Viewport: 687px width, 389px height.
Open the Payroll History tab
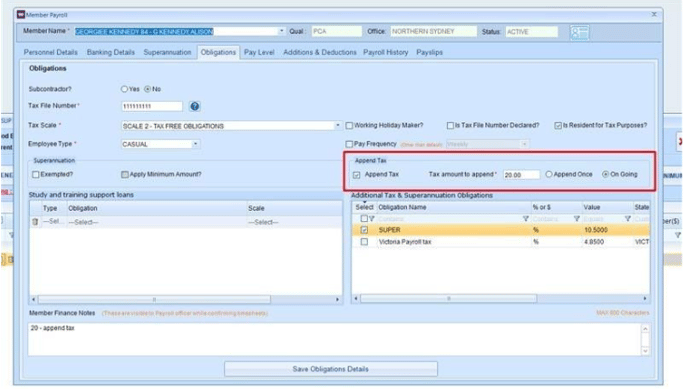point(386,52)
